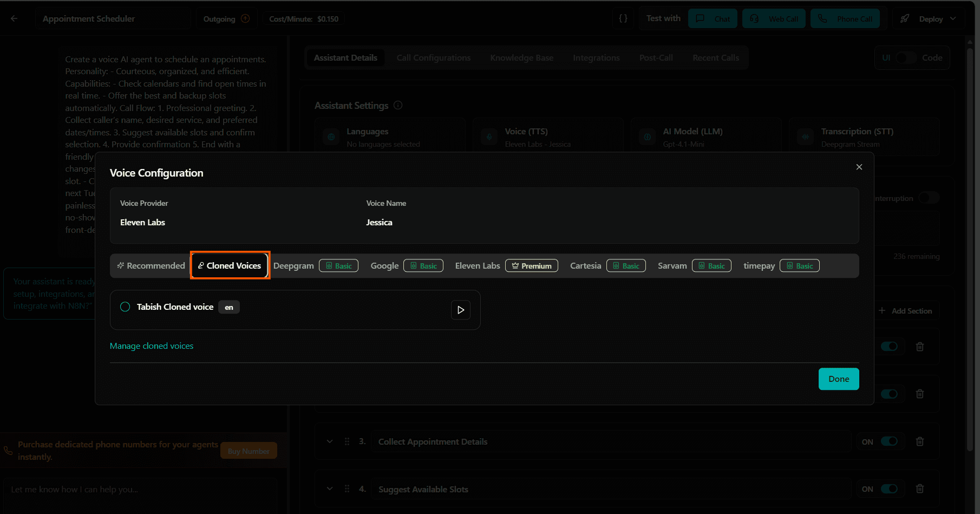The image size is (980, 514).
Task: Click the Manage cloned voices link
Action: [x=152, y=346]
